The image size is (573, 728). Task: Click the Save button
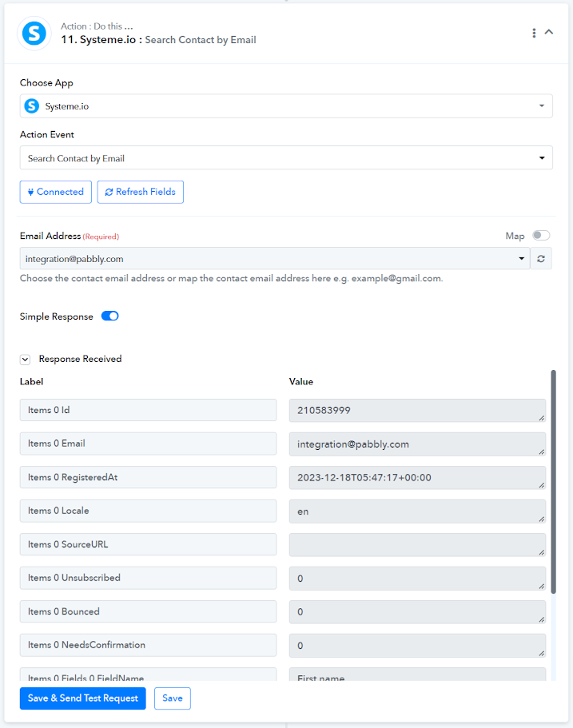click(173, 698)
